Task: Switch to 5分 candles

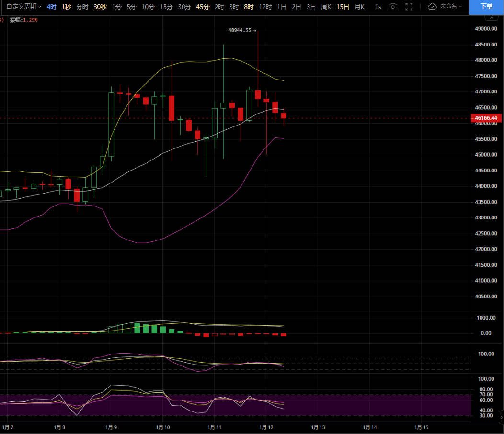Action: point(131,7)
